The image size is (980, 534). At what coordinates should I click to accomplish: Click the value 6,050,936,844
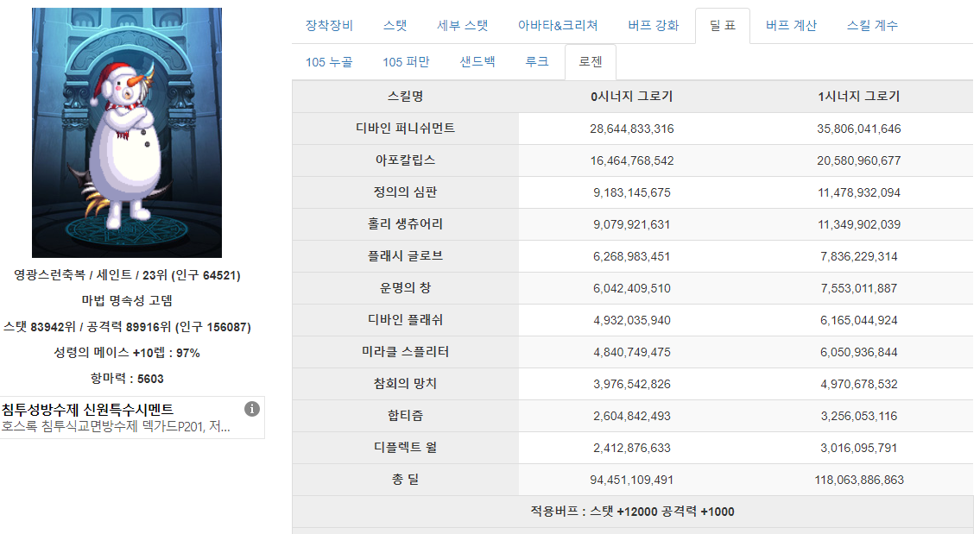pyautogui.click(x=859, y=352)
